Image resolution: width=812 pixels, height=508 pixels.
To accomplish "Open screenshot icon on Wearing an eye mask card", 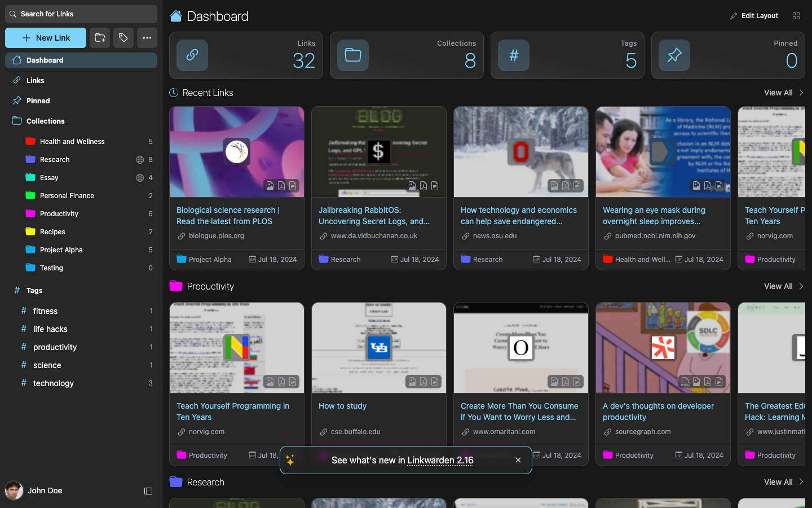I will (x=696, y=186).
